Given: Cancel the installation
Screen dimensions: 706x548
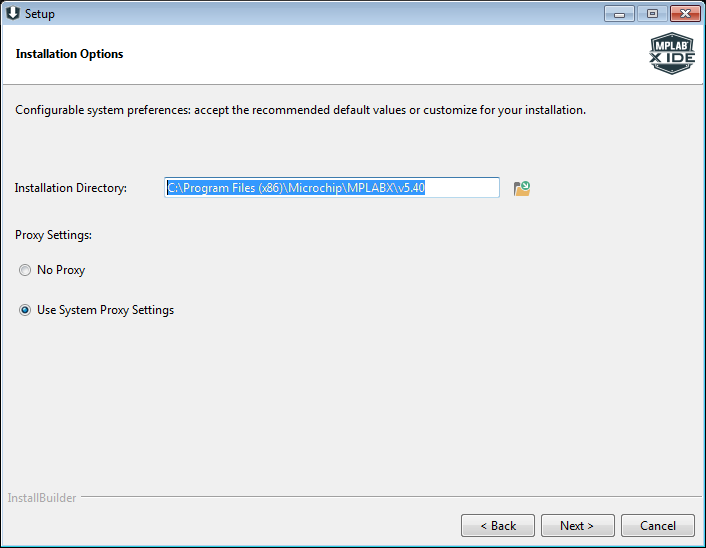Looking at the screenshot, I should pos(657,525).
